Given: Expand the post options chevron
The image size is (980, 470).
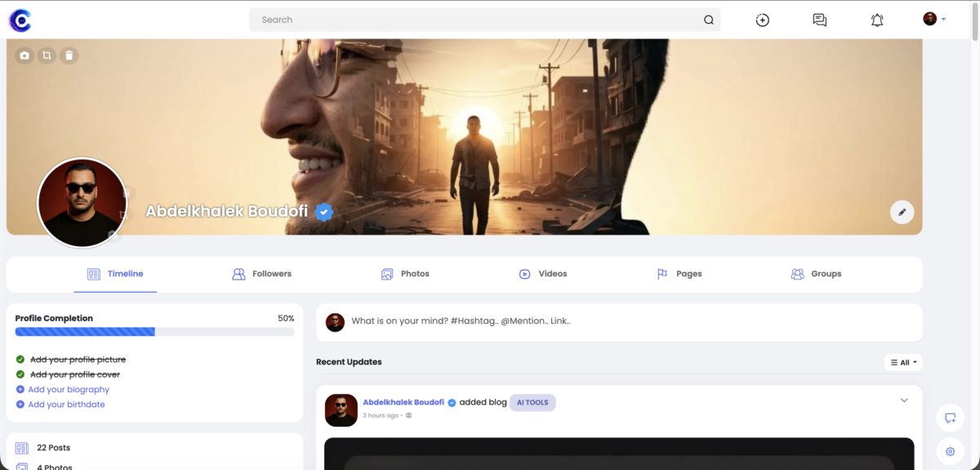Looking at the screenshot, I should 904,400.
